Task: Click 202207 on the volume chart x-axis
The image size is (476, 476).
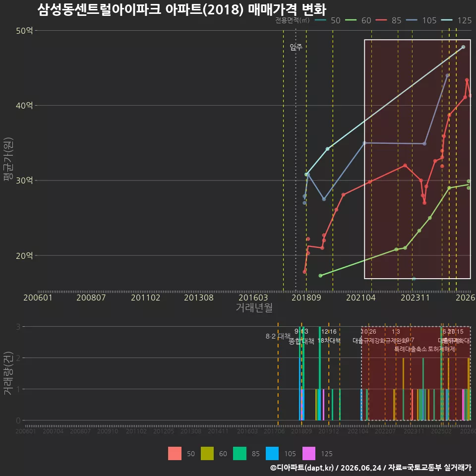Action: (385, 431)
